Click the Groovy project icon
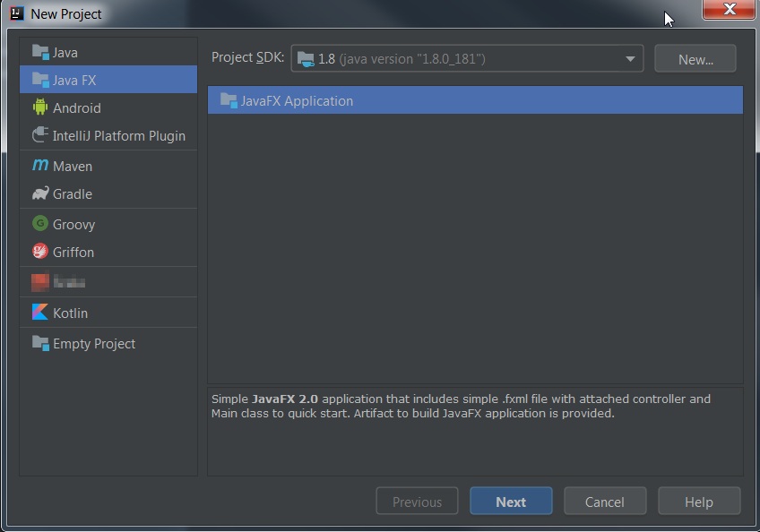The width and height of the screenshot is (760, 532). pyautogui.click(x=40, y=224)
